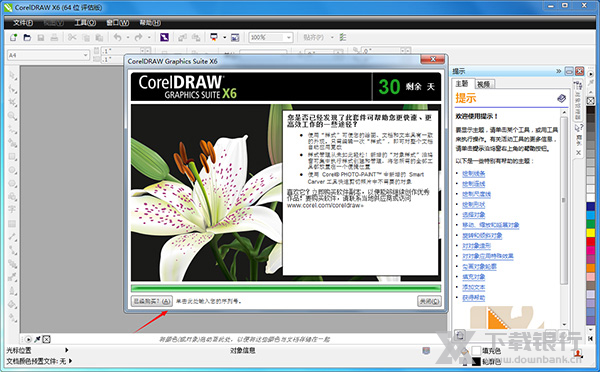Click the purple Search content icon
The image size is (600, 372).
coord(164,38)
